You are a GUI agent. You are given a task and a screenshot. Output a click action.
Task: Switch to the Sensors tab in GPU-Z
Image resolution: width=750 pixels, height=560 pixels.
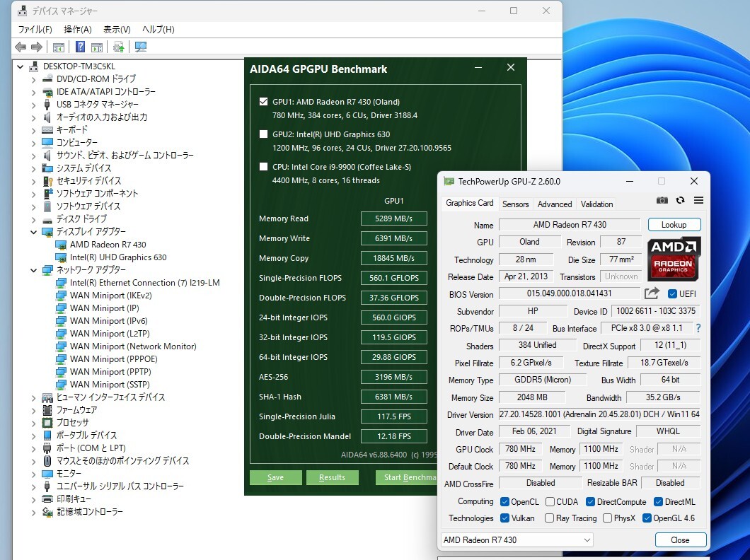coord(515,204)
